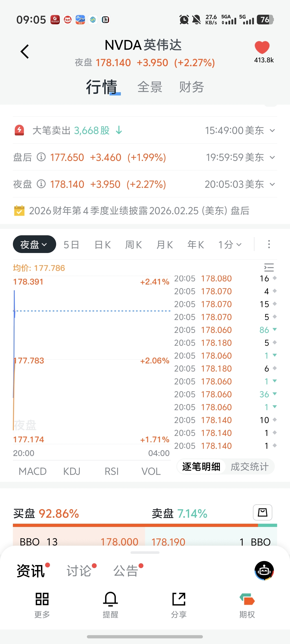
Task: Switch to the 财务 tab
Action: tap(191, 87)
